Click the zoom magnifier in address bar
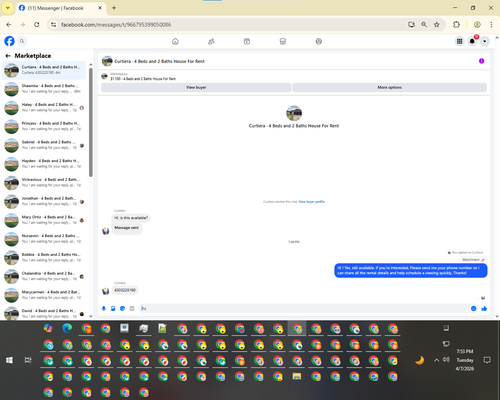The image size is (500, 400). point(424,25)
